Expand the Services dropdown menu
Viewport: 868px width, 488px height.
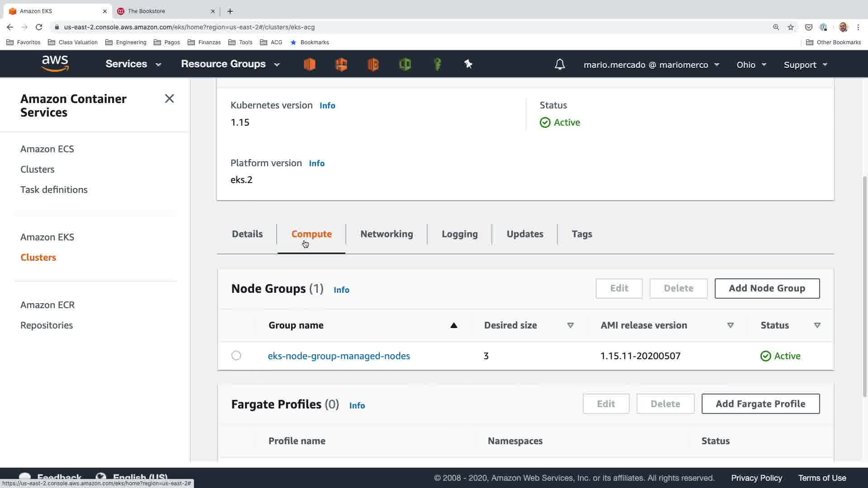[x=133, y=64]
